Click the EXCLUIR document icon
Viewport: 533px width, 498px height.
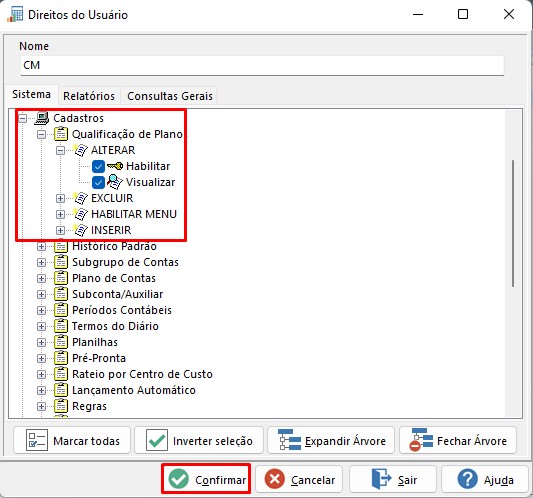(81, 198)
